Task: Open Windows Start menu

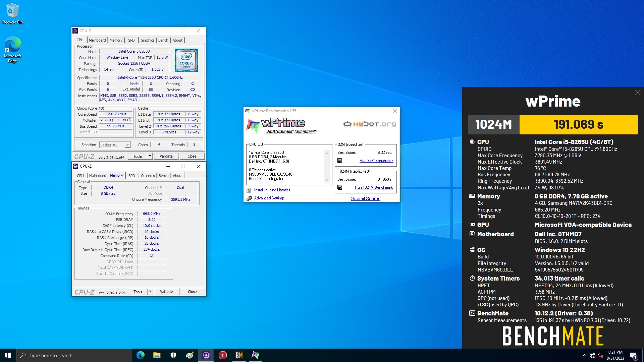Action: [x=8, y=355]
